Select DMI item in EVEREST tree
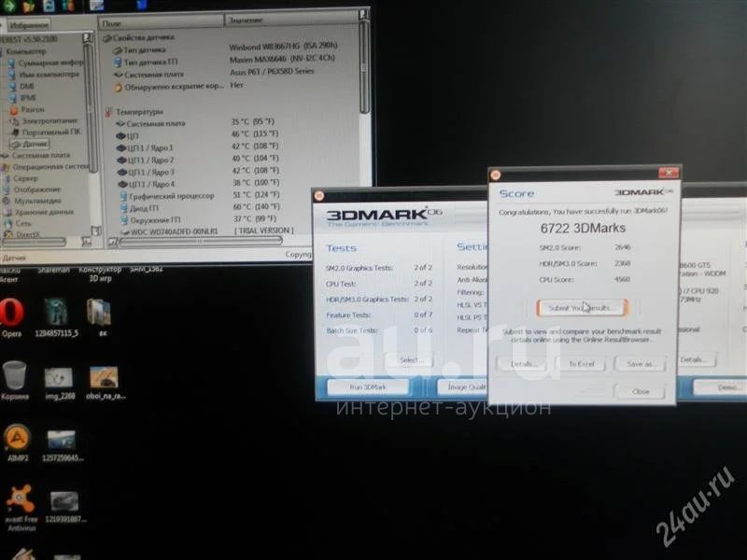This screenshot has width=747, height=560. click(21, 86)
